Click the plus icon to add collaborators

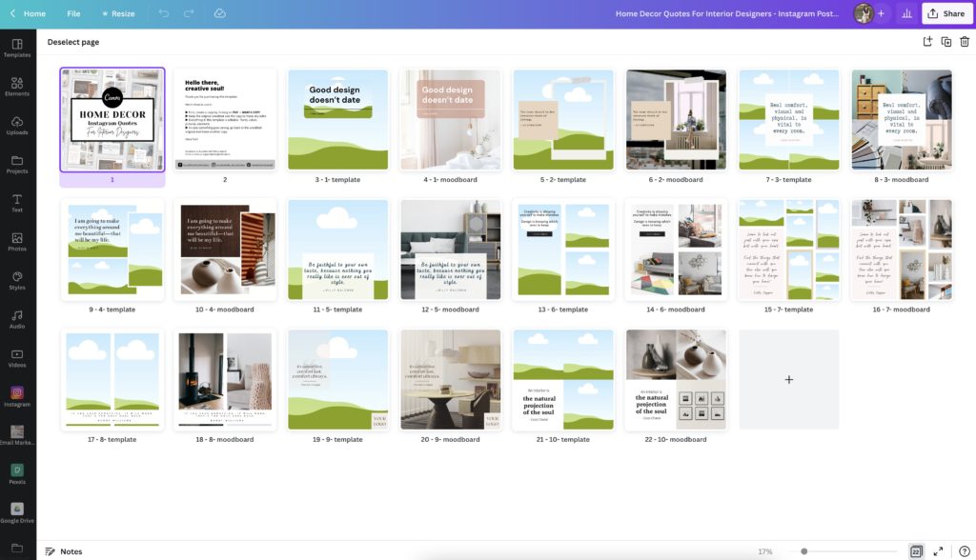(881, 13)
